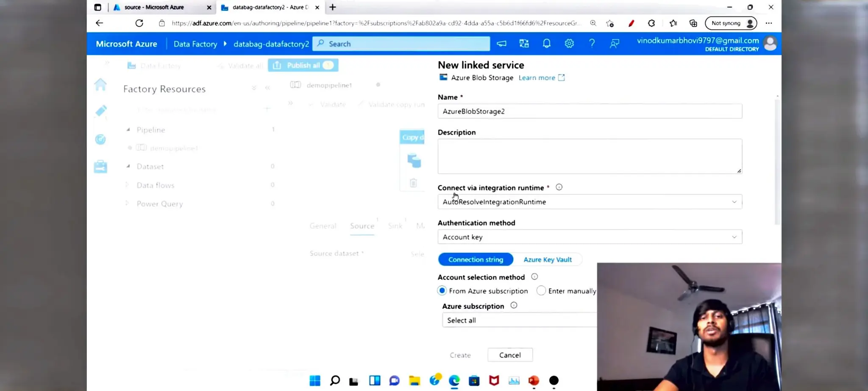Screen dimensions: 868x391
Task: Open the Azure help question mark
Action: tap(592, 43)
